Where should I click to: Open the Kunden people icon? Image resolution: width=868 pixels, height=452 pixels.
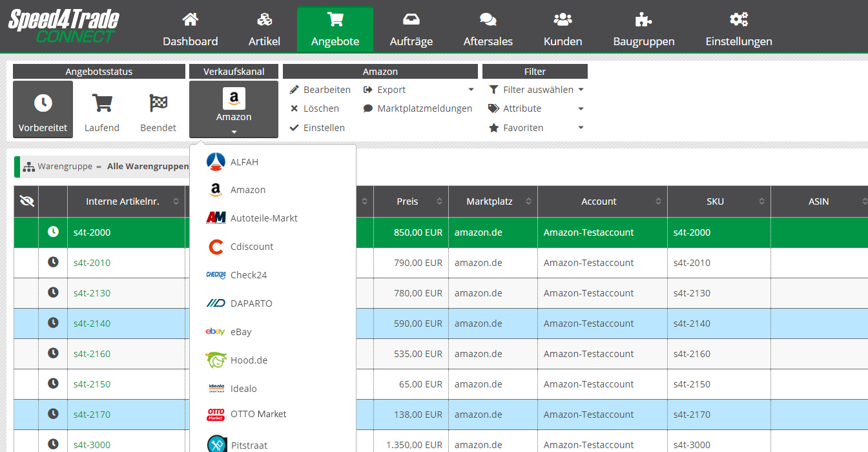coord(563,19)
